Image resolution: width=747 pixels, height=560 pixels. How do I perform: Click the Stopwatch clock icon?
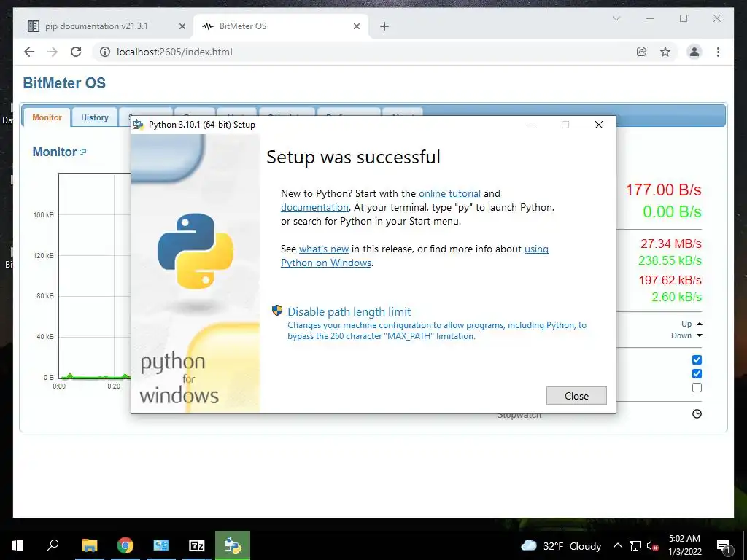697,414
